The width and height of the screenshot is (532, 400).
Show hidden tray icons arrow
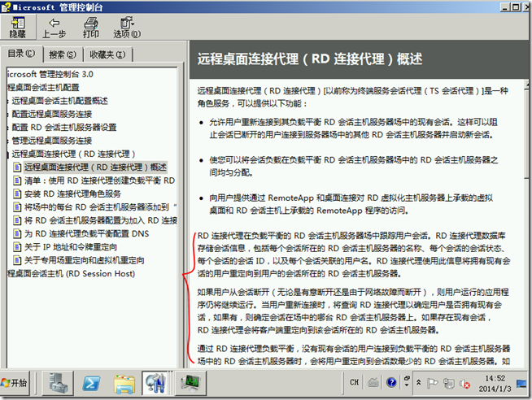click(419, 383)
